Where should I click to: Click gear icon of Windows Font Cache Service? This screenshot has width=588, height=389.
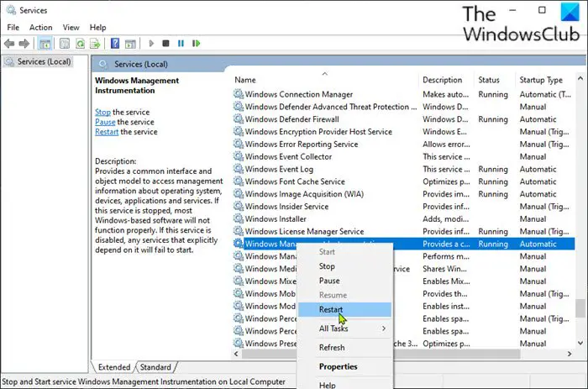click(238, 181)
